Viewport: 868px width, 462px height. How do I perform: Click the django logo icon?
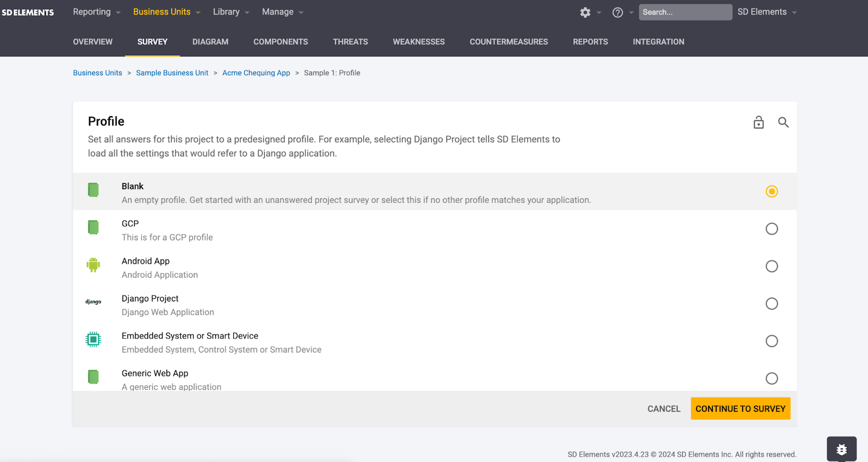(93, 302)
